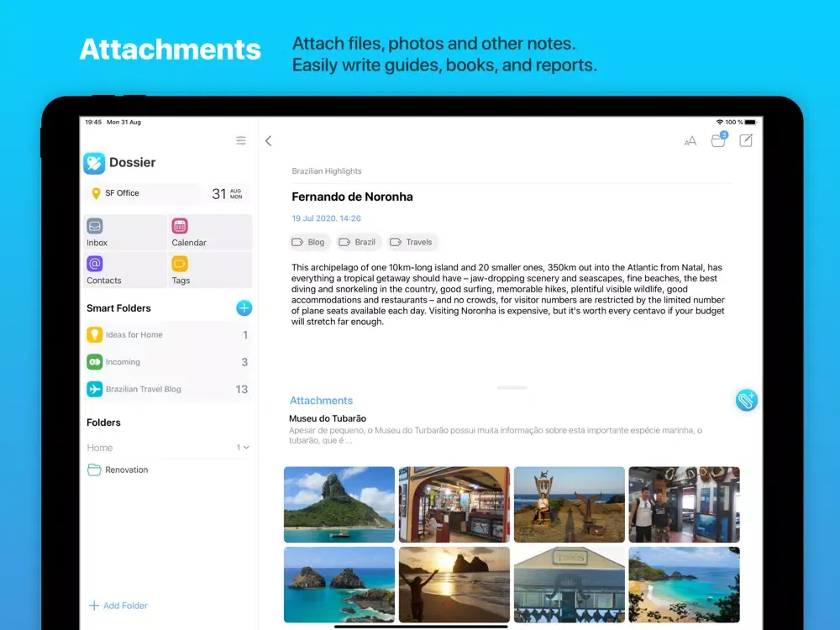Open the Tags tile
Viewport: 840px width, 630px height.
[x=210, y=270]
